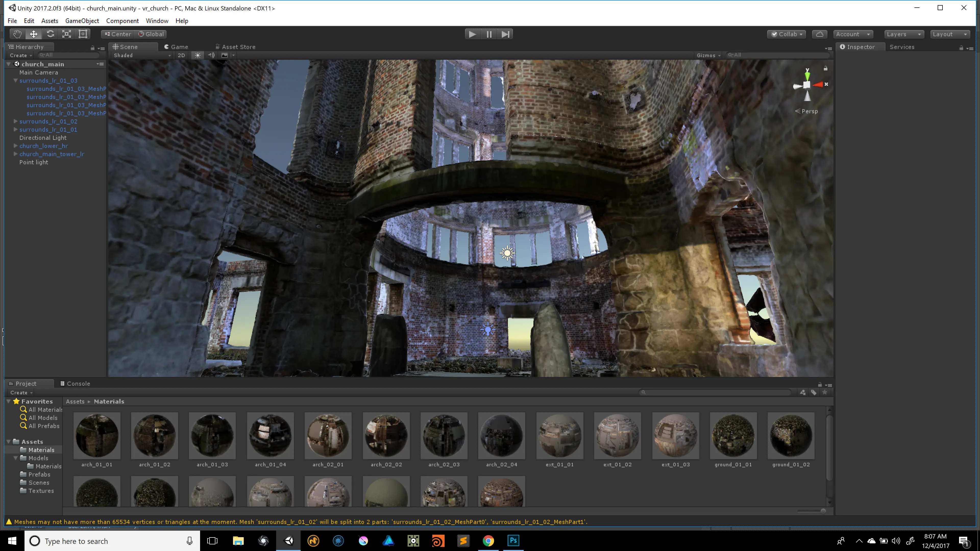Switch to the Asset Store tab

pos(236,47)
